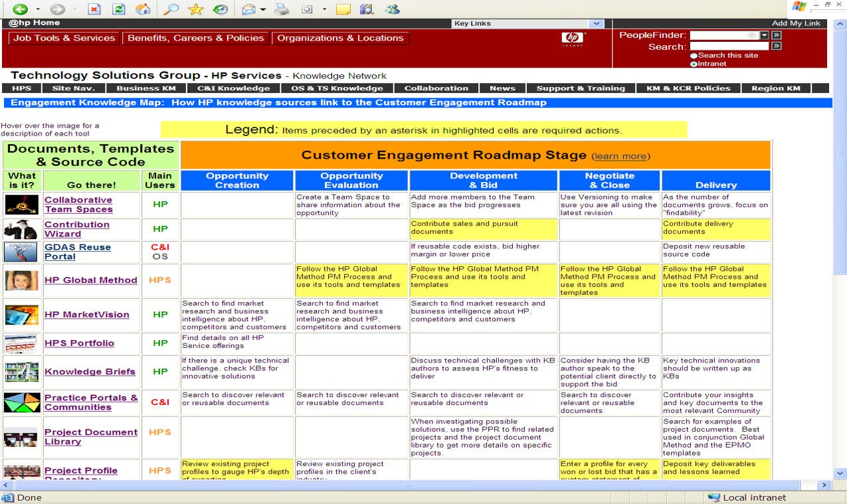Viewport: 847px width, 504px height.
Task: Open Favorites star icon
Action: 195,9
